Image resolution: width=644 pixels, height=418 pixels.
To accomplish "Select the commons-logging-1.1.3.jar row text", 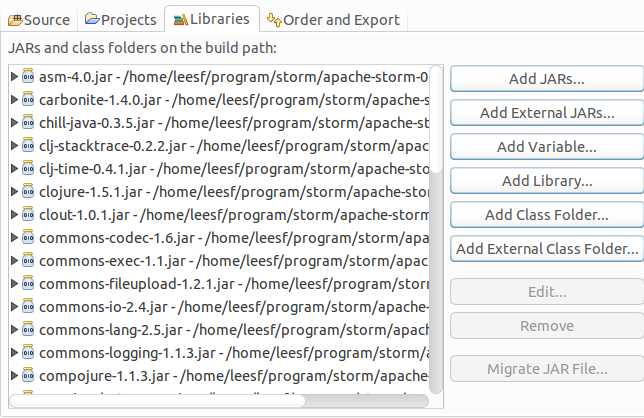I will (x=234, y=352).
